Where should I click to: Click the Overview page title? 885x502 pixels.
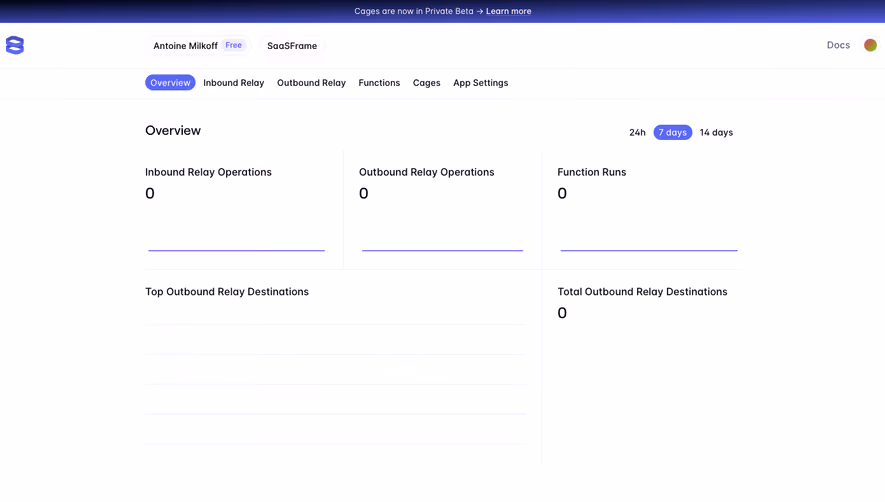pyautogui.click(x=173, y=130)
